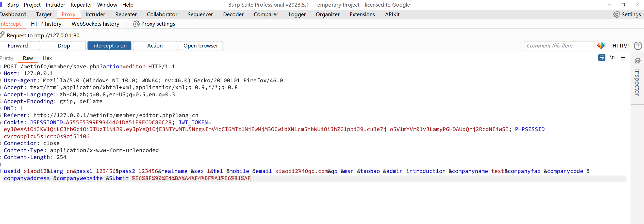Open the APIKit tab
Screen dimensions: 644x224
[x=392, y=14]
